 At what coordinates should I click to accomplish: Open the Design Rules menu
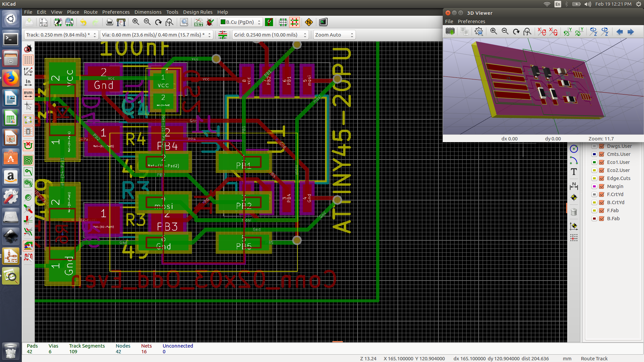[198, 12]
